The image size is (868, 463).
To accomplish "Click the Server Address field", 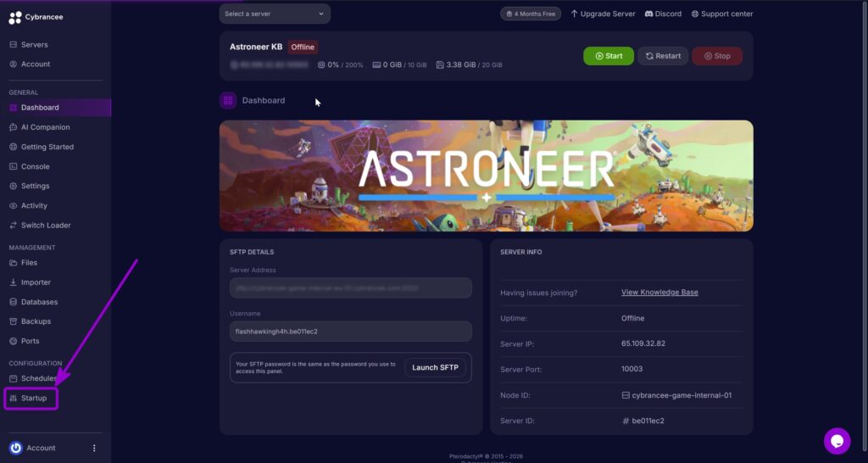I will point(351,288).
